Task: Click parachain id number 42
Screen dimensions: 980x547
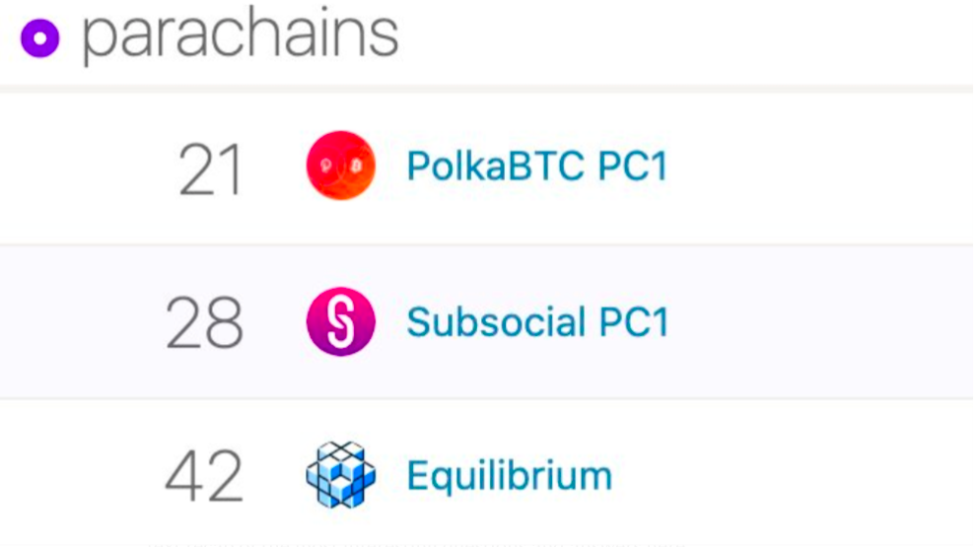Action: pos(204,476)
